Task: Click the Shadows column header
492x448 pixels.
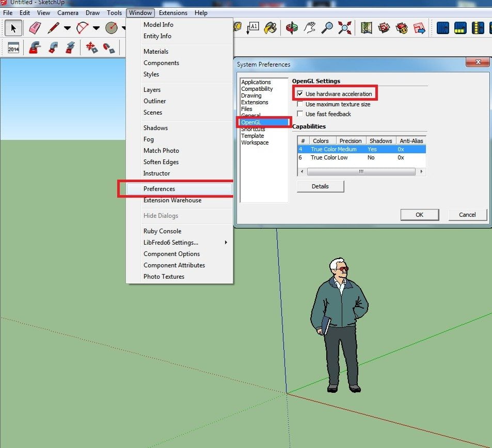Action: coord(380,141)
